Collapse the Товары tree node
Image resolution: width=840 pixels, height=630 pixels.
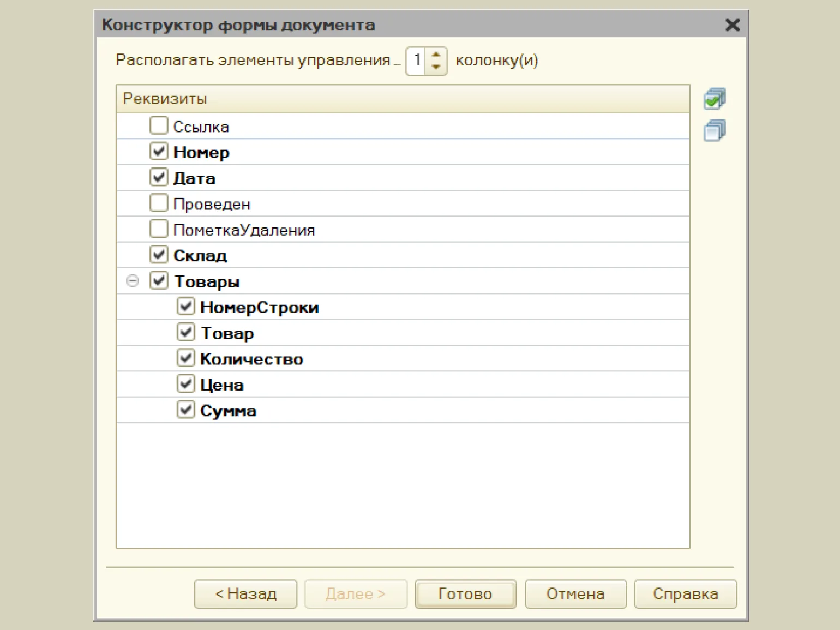pyautogui.click(x=133, y=281)
